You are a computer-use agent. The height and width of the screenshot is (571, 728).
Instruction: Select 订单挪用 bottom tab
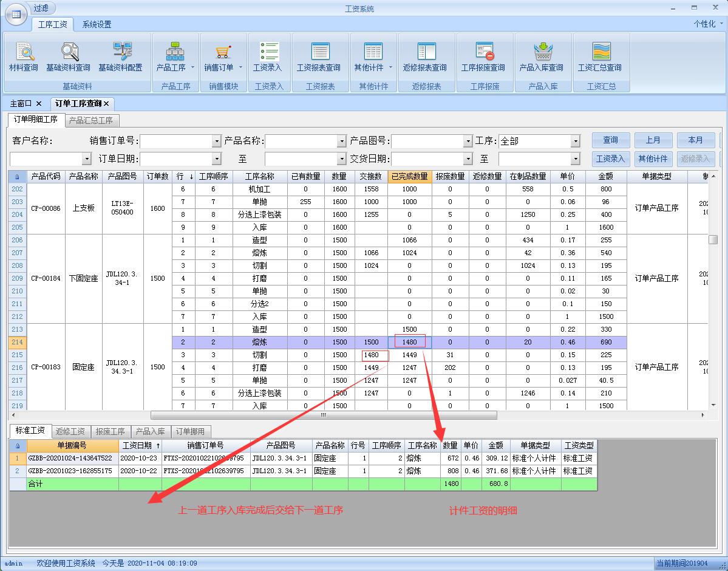[190, 432]
